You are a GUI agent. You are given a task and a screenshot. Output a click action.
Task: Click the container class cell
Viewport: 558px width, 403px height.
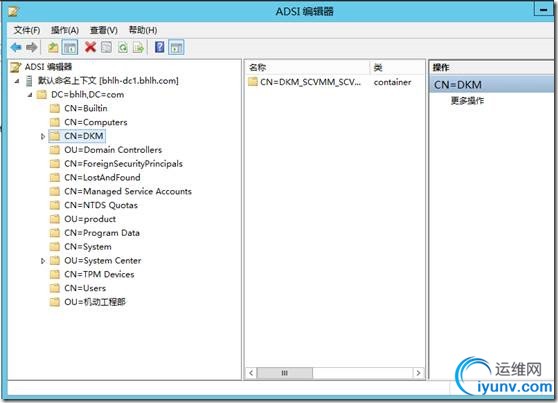coord(393,82)
